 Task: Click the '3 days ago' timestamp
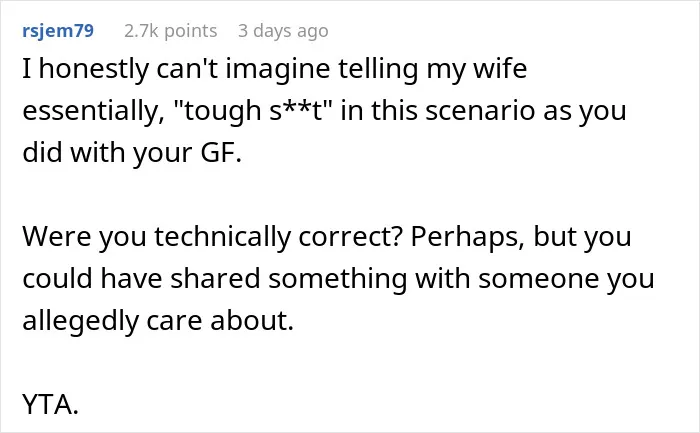coord(283,31)
